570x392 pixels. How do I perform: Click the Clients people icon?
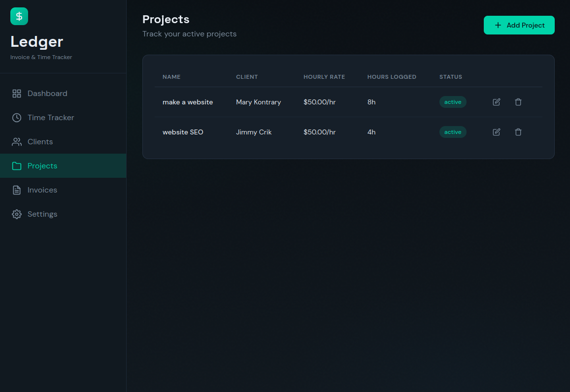click(17, 142)
